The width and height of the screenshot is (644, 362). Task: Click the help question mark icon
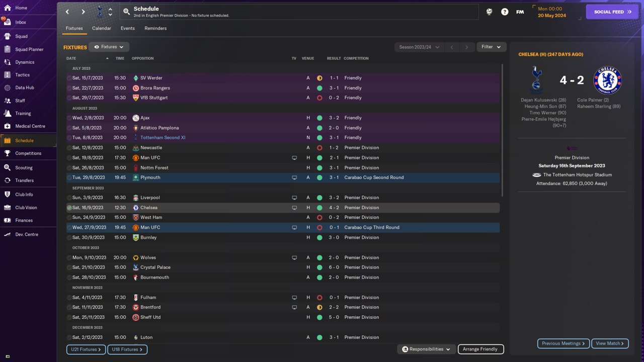(505, 12)
